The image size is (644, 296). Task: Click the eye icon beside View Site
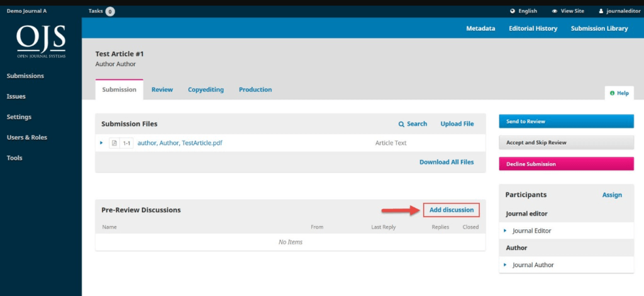pyautogui.click(x=554, y=11)
